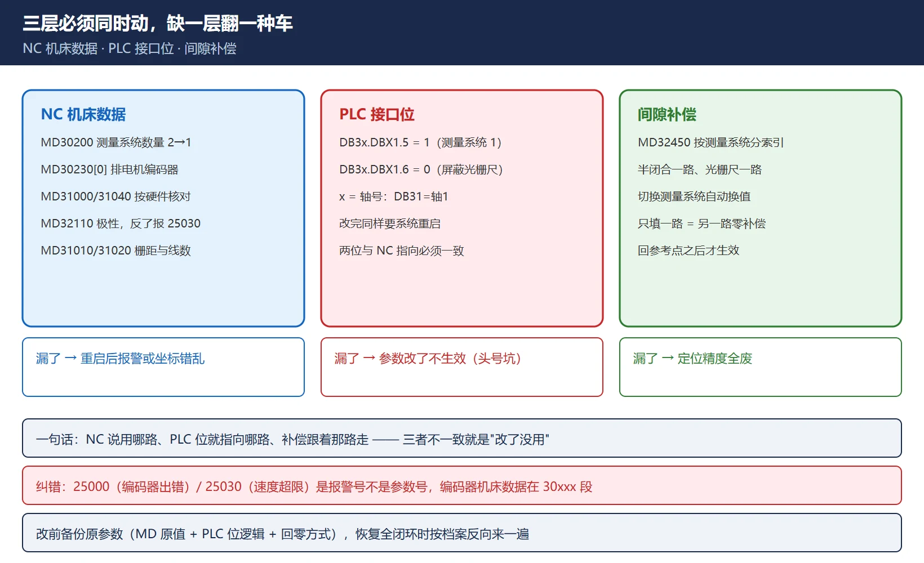Click line MD32110 极性，反了报 25030
The width and height of the screenshot is (924, 563).
(121, 224)
